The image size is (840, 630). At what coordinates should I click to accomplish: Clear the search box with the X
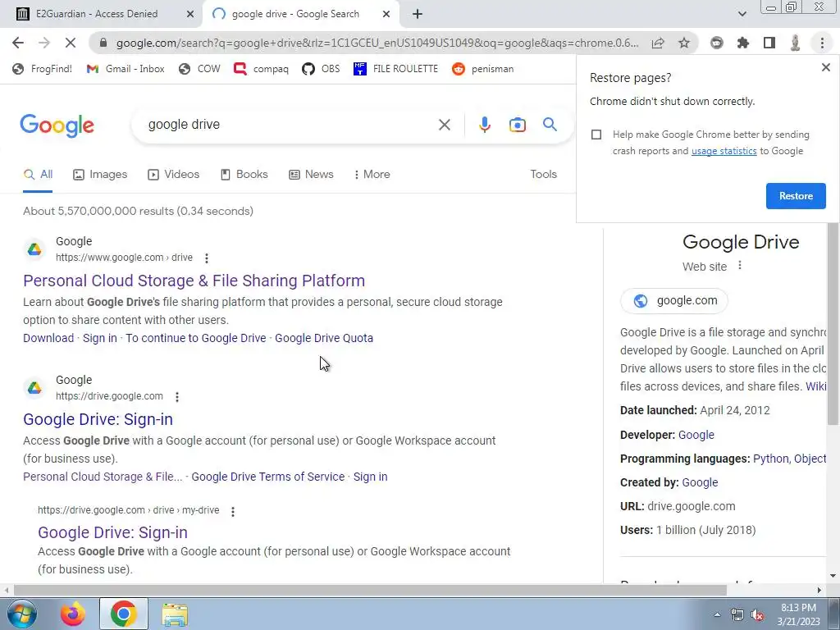point(444,125)
